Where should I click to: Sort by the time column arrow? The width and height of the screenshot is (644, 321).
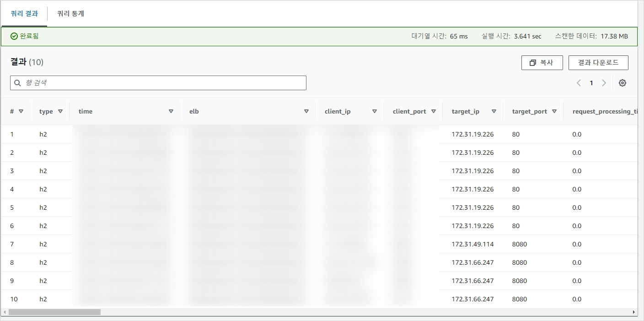coord(171,111)
